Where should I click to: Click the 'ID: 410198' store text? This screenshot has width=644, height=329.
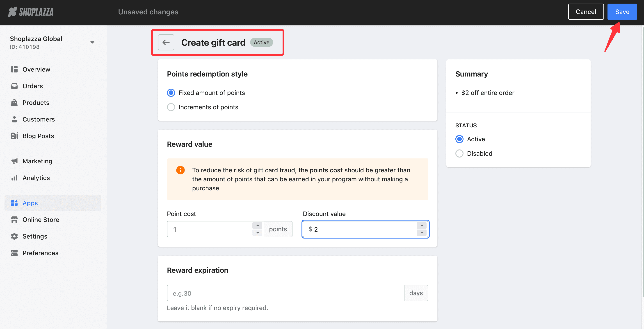pos(25,47)
